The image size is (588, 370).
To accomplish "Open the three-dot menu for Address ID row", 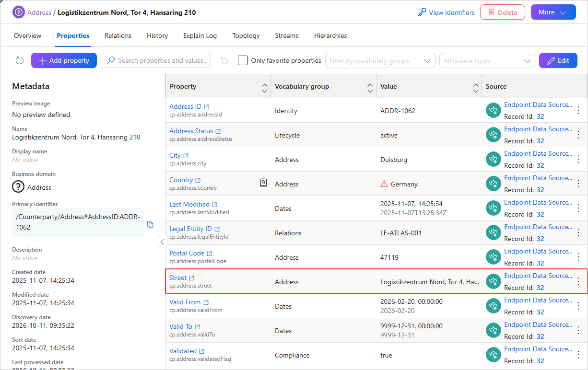I will (x=578, y=110).
